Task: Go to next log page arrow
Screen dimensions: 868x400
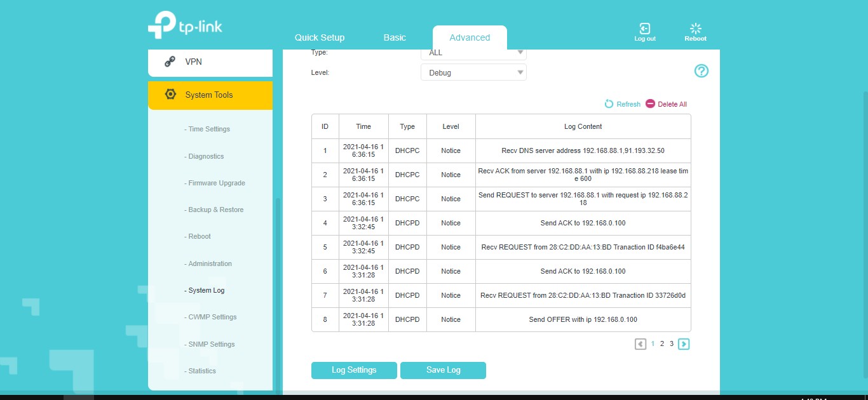Action: click(x=684, y=344)
